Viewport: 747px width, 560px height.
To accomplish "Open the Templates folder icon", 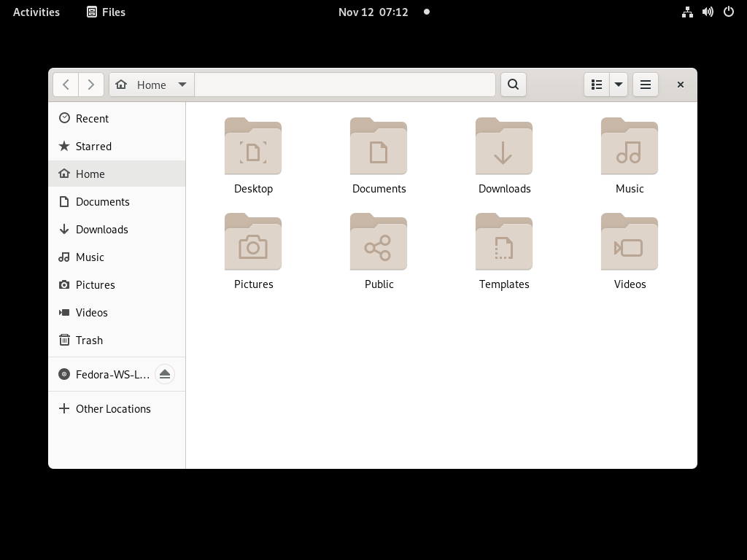I will click(504, 242).
